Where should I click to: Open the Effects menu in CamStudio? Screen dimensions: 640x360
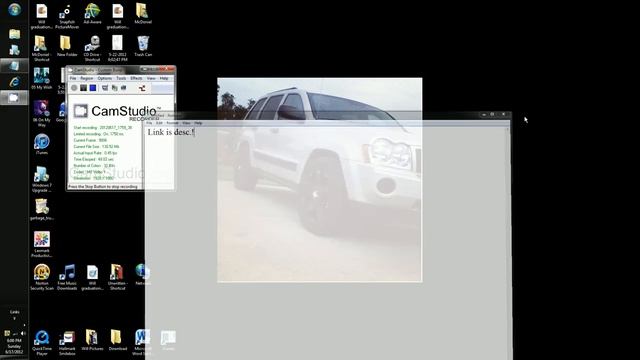click(136, 78)
